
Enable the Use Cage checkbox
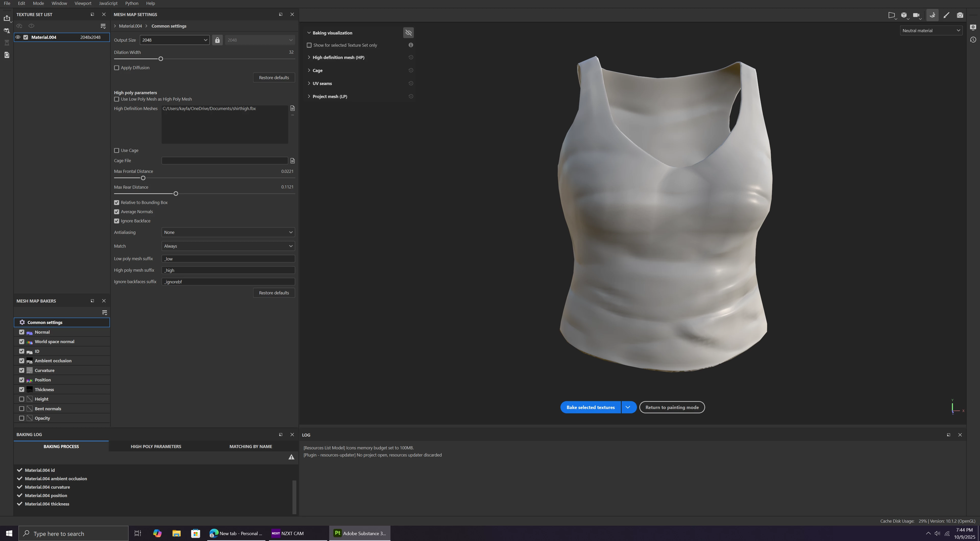117,150
